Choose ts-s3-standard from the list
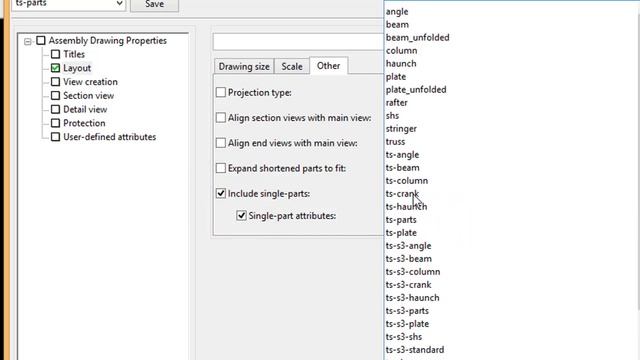 [415, 350]
